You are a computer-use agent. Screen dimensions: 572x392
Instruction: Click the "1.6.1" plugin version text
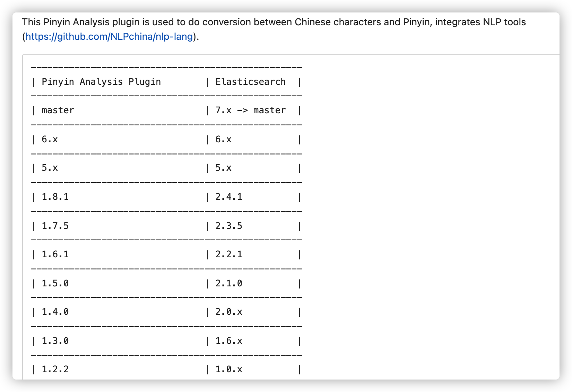pyautogui.click(x=55, y=255)
